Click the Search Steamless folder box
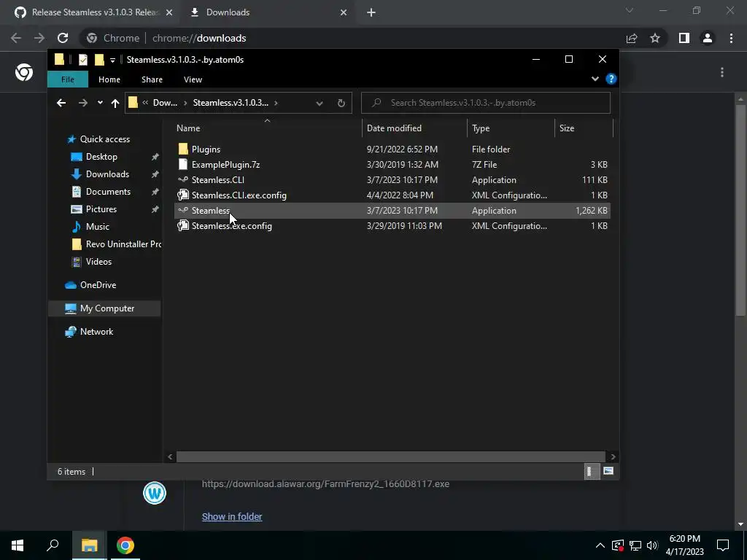Viewport: 747px width, 560px height. click(485, 103)
